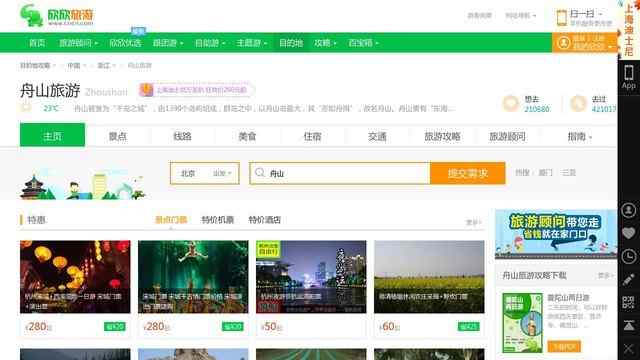Click the heart favorites icon in sidebar
640x360 pixels.
pyautogui.click(x=629, y=233)
